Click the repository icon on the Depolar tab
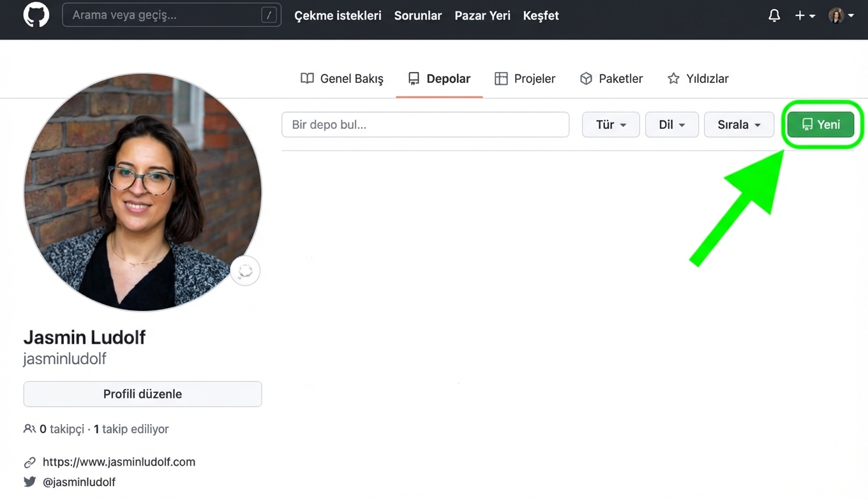This screenshot has height=500, width=868. pos(414,78)
